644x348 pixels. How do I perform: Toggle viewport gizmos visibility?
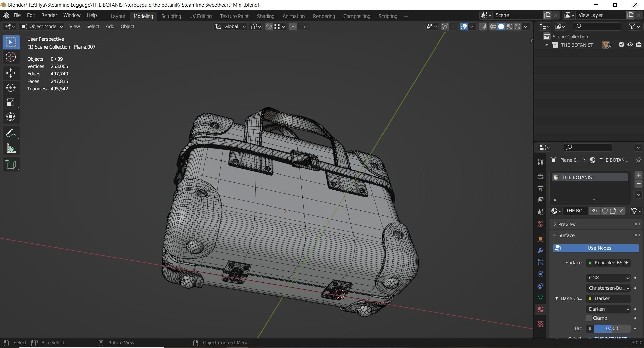[x=445, y=27]
